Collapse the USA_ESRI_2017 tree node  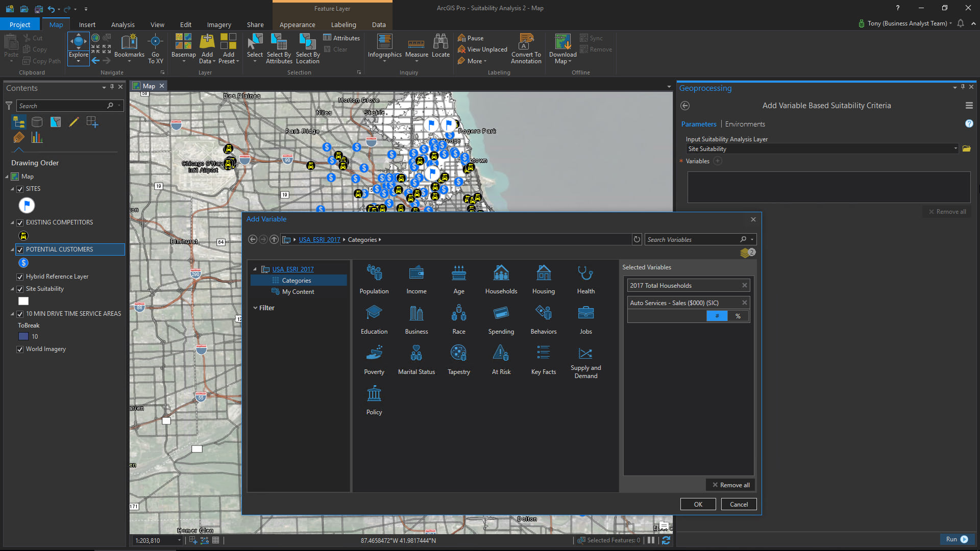(255, 269)
